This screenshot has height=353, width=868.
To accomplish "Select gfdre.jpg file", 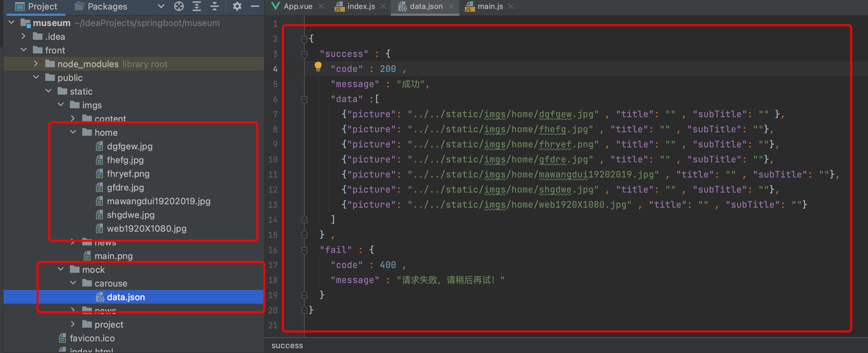I will point(125,187).
